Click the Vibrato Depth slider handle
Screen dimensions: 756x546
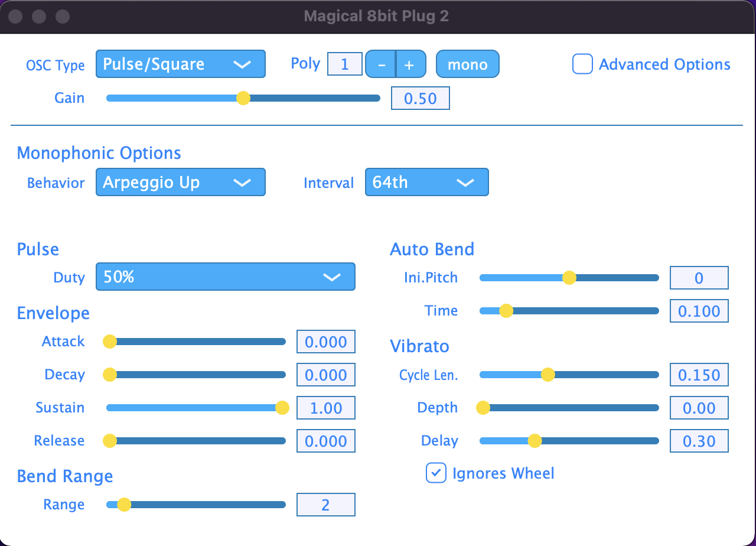(483, 408)
